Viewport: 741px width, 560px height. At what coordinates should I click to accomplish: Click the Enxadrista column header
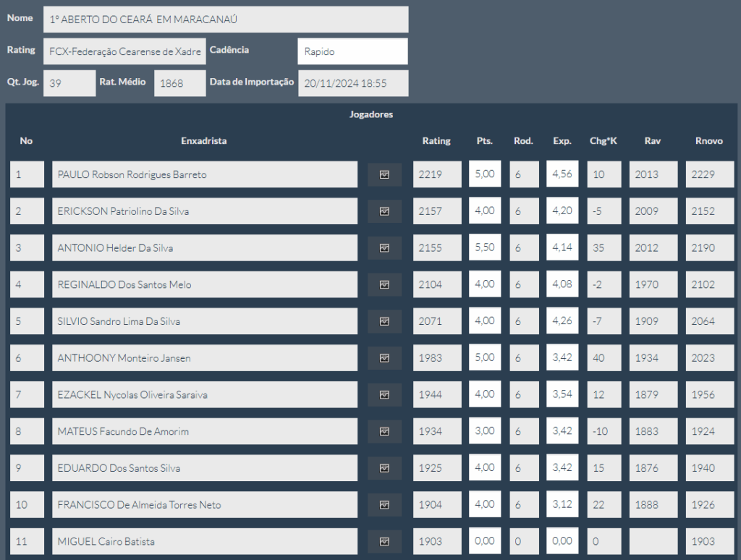pyautogui.click(x=203, y=141)
